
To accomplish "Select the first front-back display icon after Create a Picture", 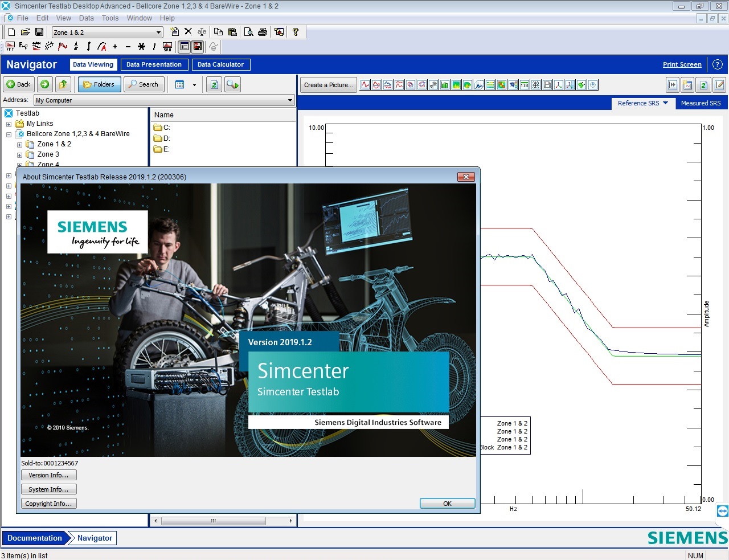I will point(365,85).
